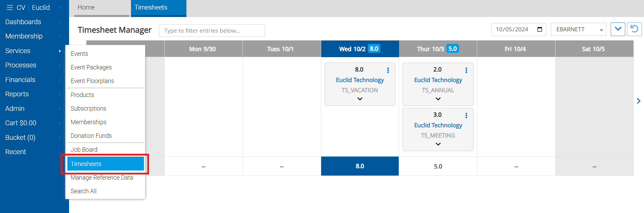
Task: Click the TS_MEETING label
Action: click(x=438, y=135)
